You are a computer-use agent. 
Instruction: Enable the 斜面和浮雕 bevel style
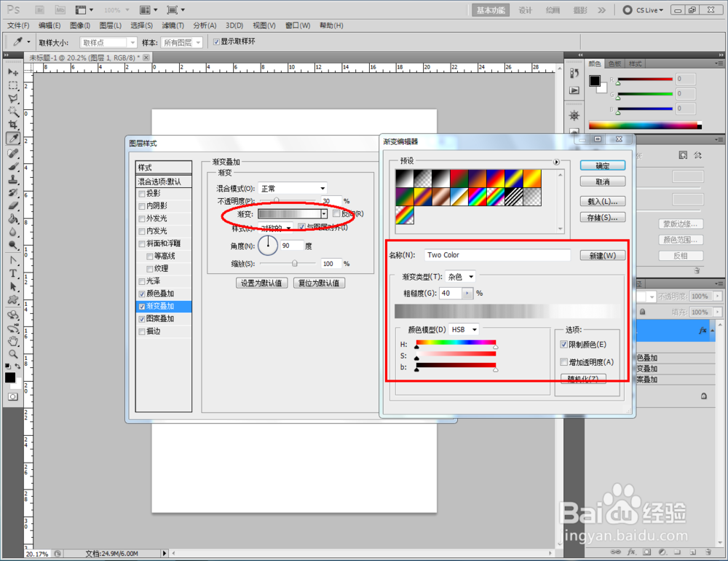point(142,244)
